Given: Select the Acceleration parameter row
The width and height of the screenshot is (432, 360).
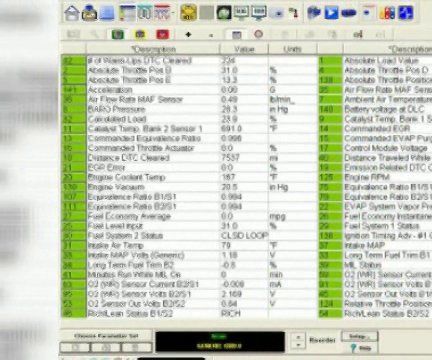Looking at the screenshot, I should [189, 90].
